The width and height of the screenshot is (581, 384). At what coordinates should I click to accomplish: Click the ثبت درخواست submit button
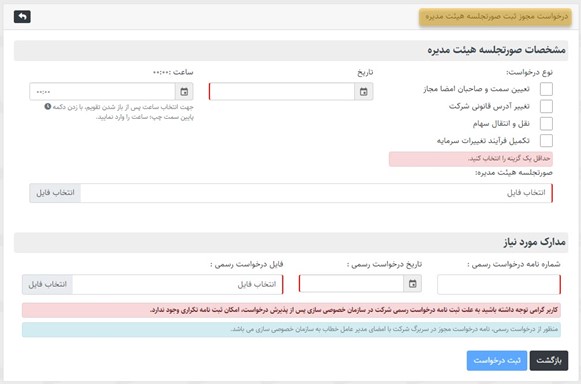point(497,360)
